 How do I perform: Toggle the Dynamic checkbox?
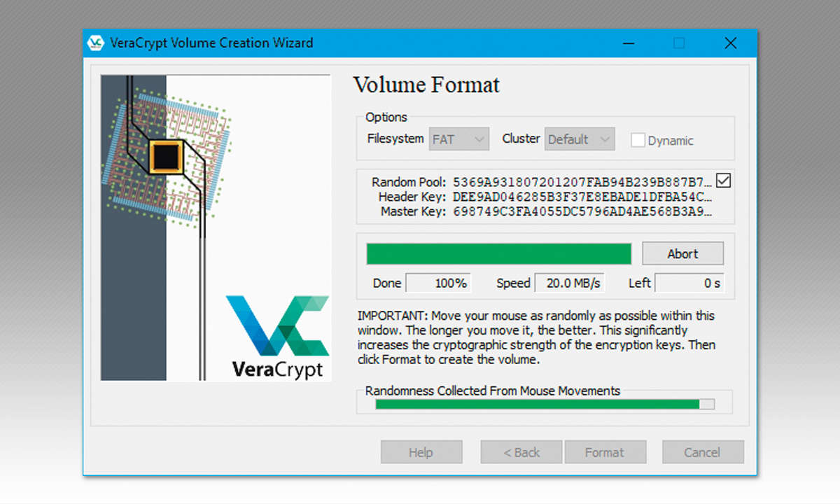(638, 140)
